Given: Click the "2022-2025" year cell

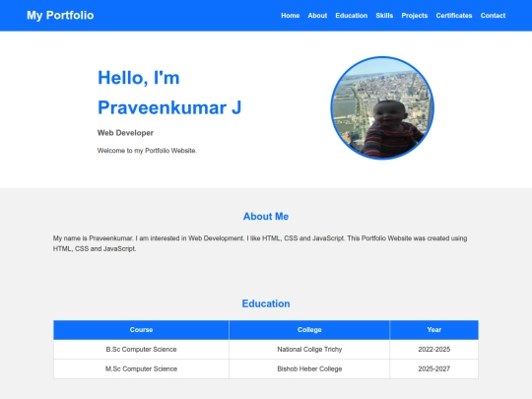Looking at the screenshot, I should (433, 350).
